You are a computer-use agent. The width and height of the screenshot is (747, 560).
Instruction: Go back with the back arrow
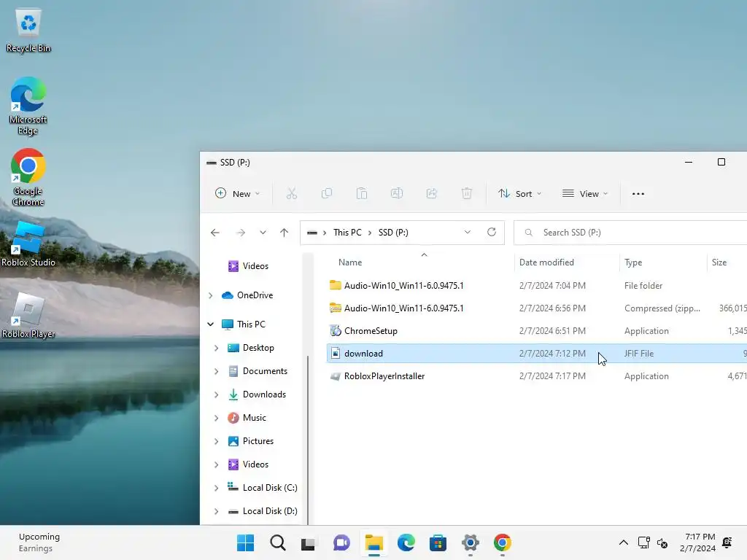click(x=215, y=233)
